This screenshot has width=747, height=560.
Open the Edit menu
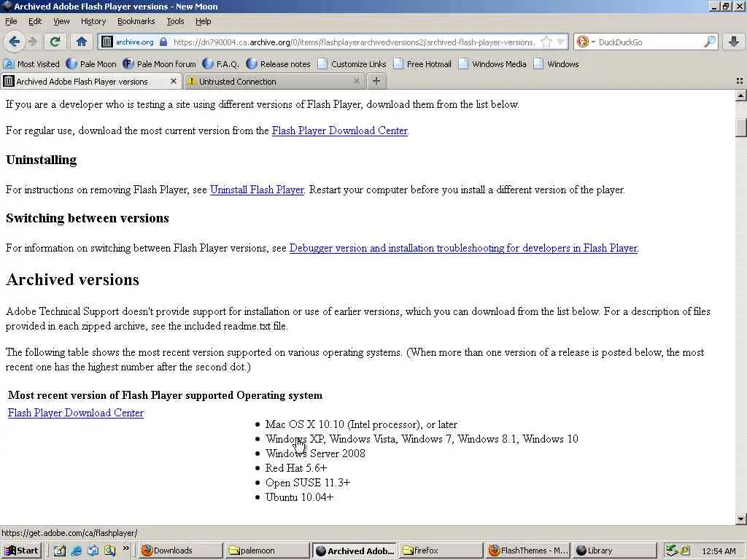click(35, 21)
